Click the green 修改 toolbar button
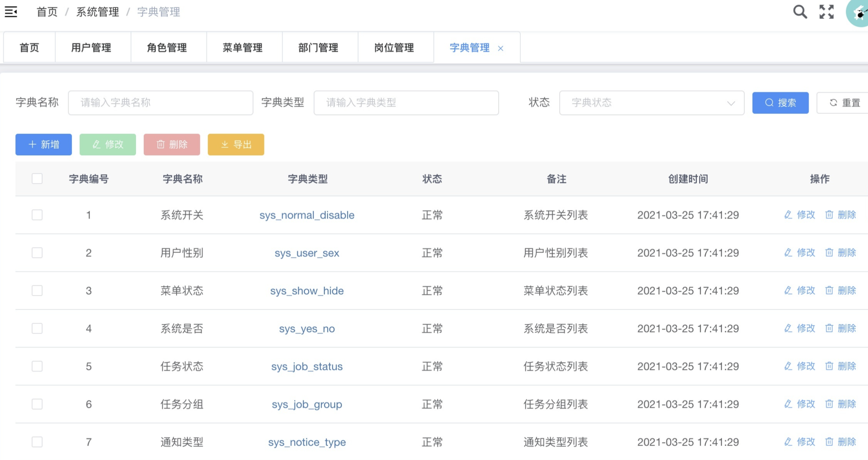 tap(108, 144)
